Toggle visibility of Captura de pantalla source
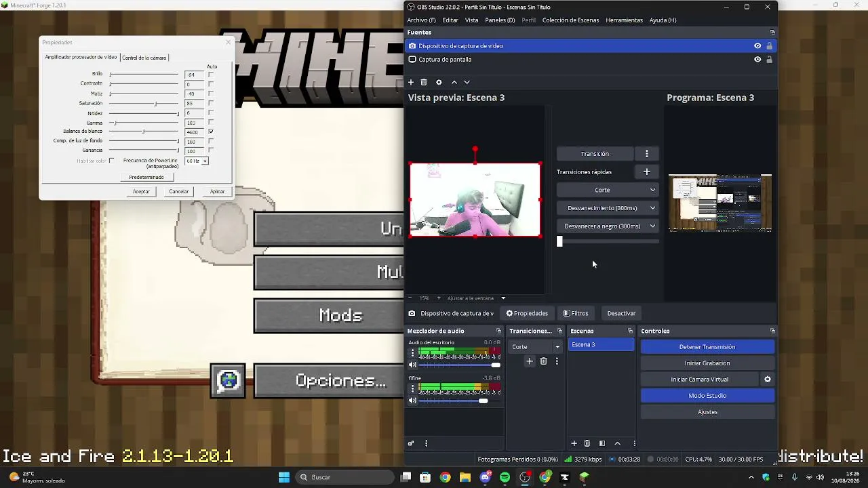868x488 pixels. (x=757, y=60)
